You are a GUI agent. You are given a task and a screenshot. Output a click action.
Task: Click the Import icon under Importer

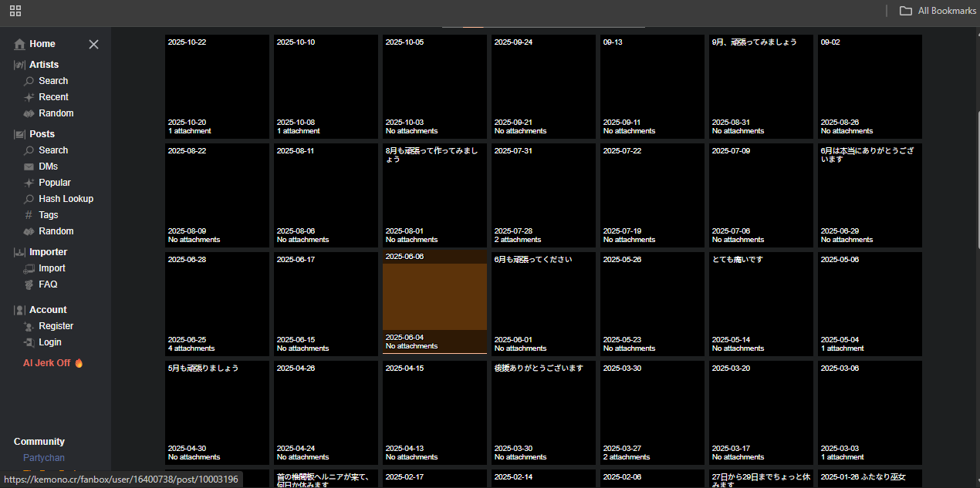pos(29,268)
